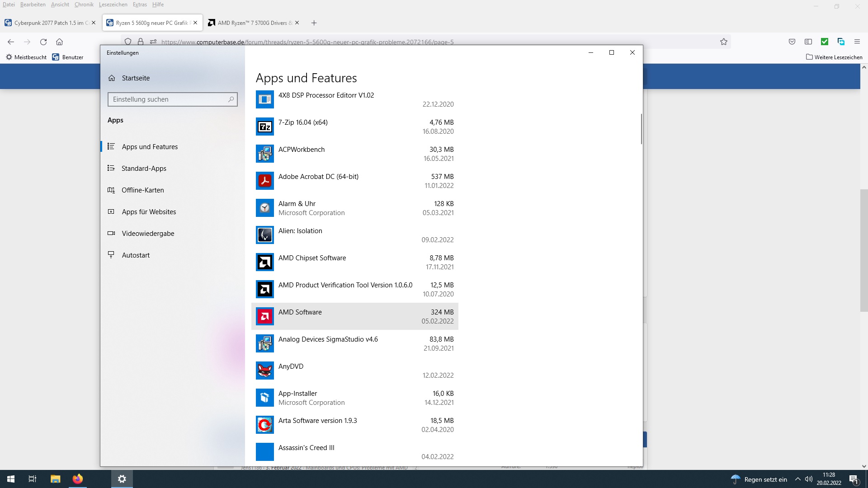Click the 7-Zip app icon
868x488 pixels.
point(264,127)
